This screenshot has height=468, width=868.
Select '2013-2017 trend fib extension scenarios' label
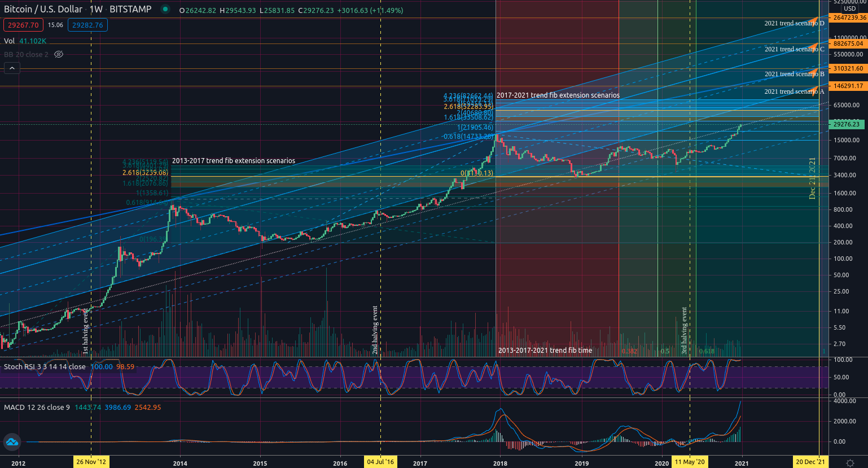point(234,161)
